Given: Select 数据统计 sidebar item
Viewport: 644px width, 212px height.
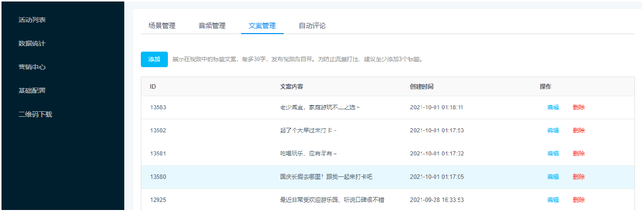Looking at the screenshot, I should pyautogui.click(x=32, y=43).
